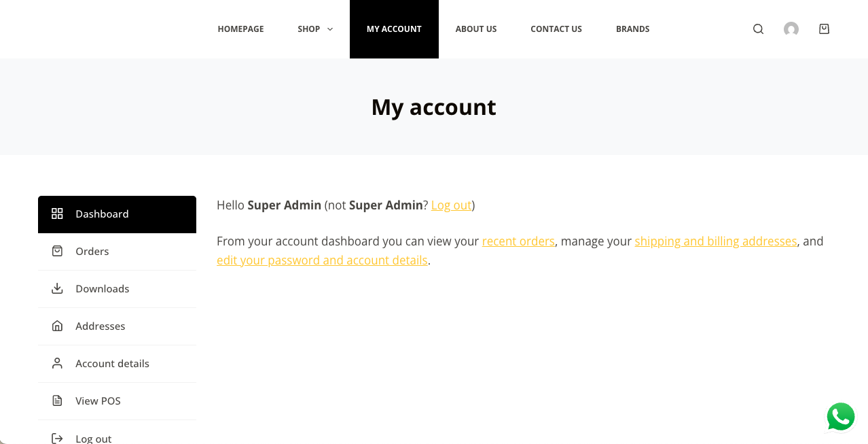Click the Addresses home icon

[x=58, y=326]
